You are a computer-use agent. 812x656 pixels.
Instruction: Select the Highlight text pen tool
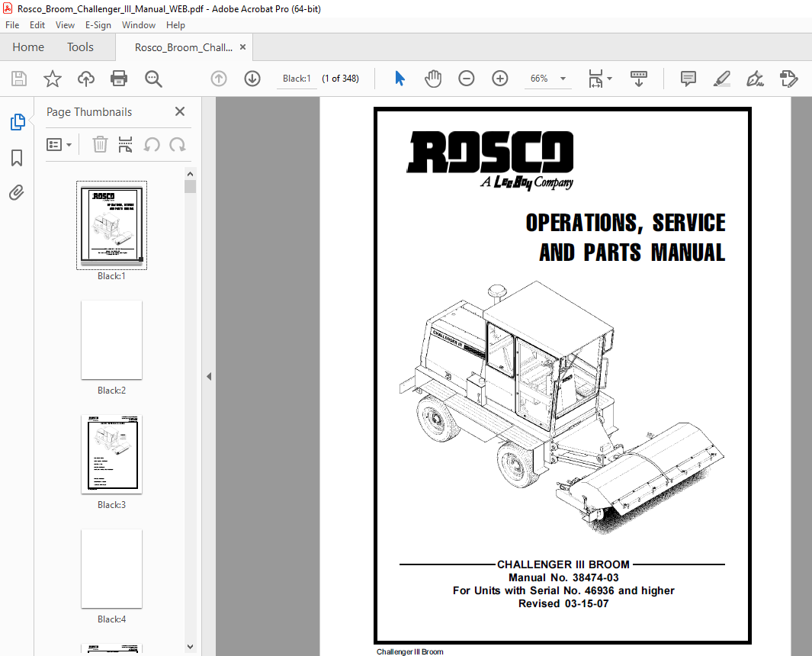click(722, 79)
